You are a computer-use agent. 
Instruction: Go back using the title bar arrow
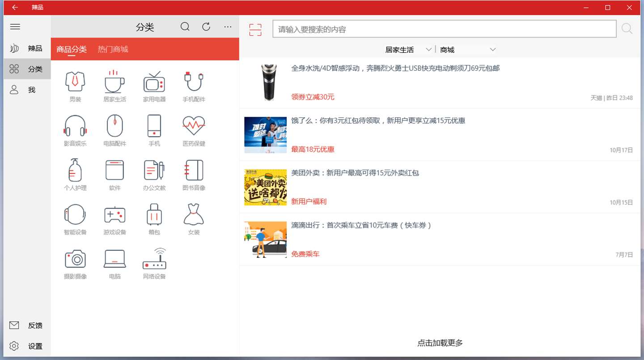pyautogui.click(x=15, y=7)
